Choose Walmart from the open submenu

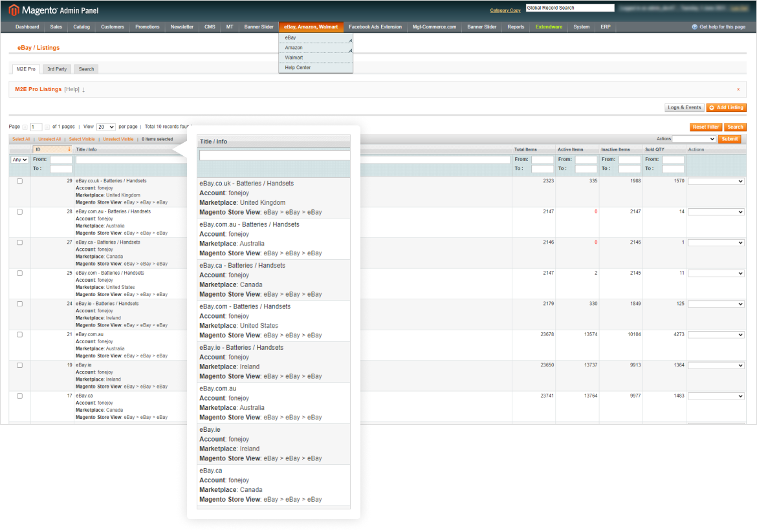tap(294, 58)
